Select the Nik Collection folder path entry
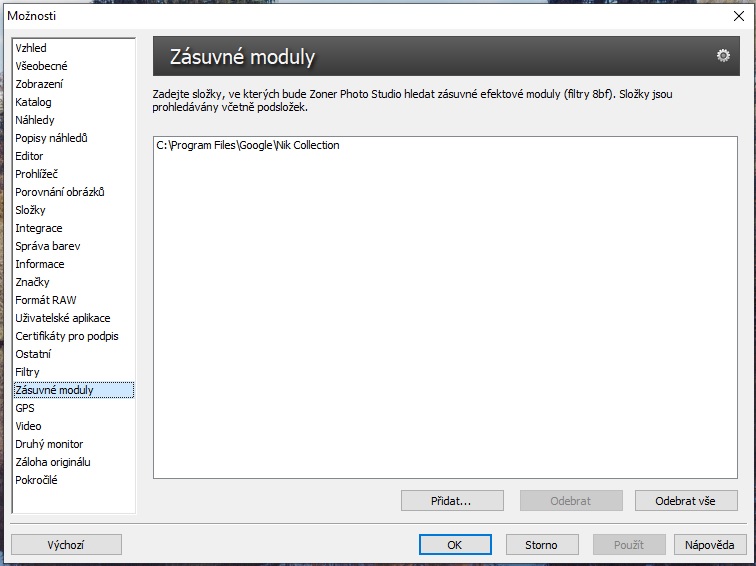 [x=248, y=145]
